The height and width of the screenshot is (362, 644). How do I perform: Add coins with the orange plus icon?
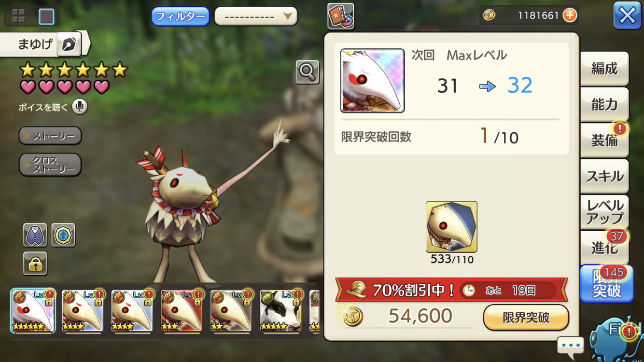click(570, 15)
